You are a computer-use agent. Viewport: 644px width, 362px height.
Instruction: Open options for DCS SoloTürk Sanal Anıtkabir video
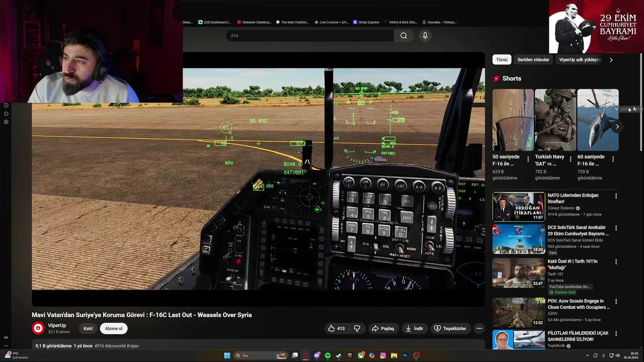(x=616, y=229)
